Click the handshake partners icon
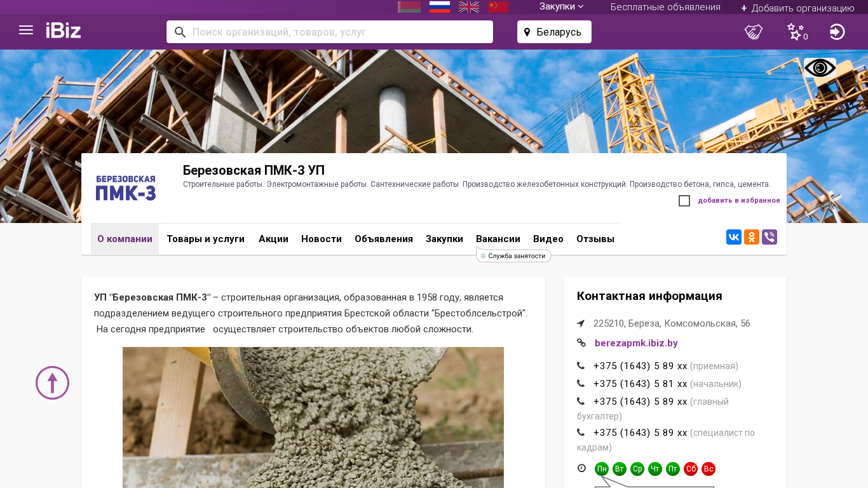Screen dimensions: 868x488 click(754, 32)
